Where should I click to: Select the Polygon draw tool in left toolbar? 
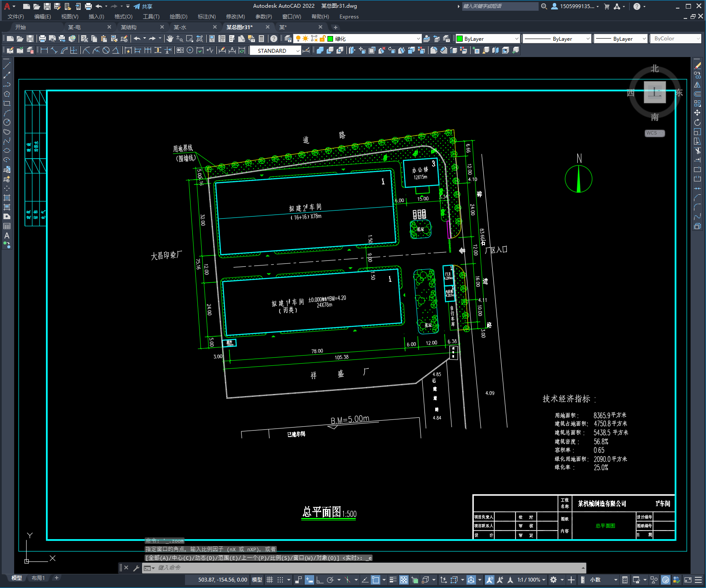coord(7,94)
